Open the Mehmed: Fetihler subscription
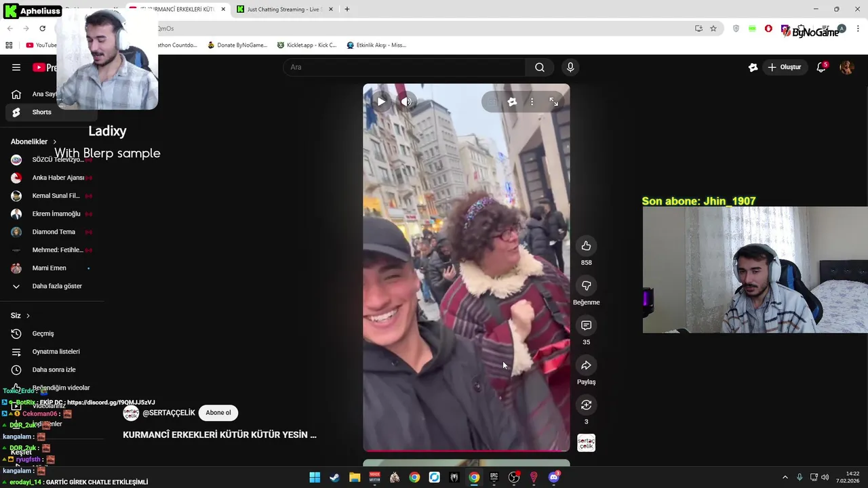The height and width of the screenshot is (488, 868). [x=52, y=250]
